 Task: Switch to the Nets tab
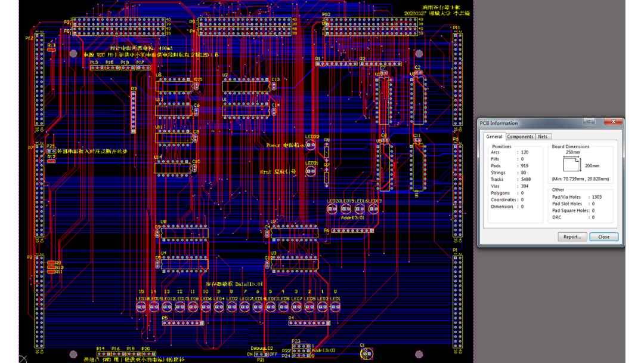pos(543,137)
